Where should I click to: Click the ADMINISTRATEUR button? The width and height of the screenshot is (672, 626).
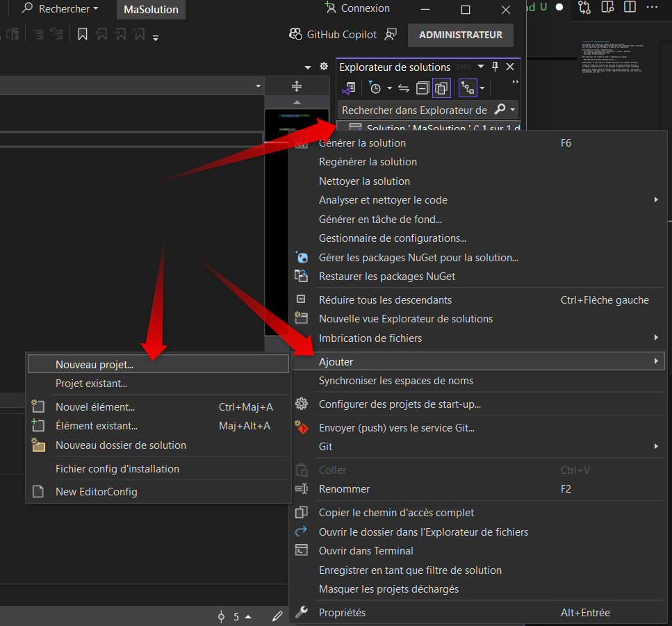(x=461, y=35)
